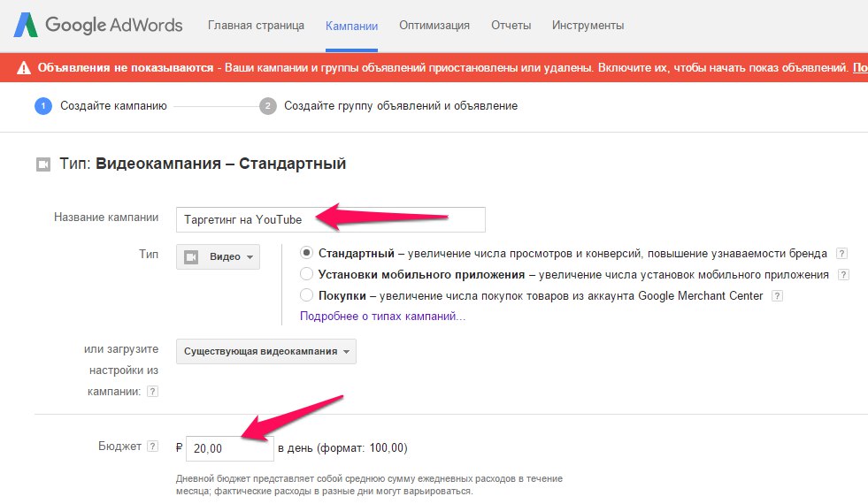The width and height of the screenshot is (868, 504).
Task: Open the Инструменты tab
Action: (588, 26)
